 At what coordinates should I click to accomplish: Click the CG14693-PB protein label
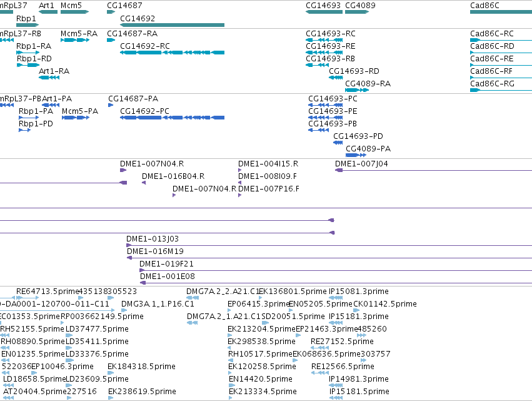point(333,124)
